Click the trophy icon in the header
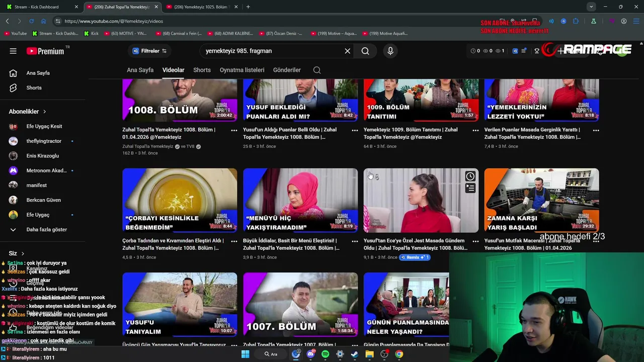 click(537, 51)
